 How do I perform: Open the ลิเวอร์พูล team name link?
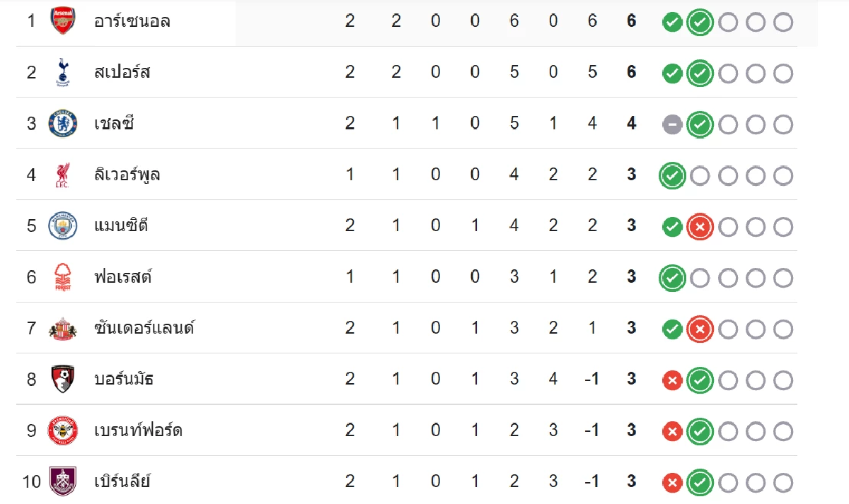tap(127, 175)
